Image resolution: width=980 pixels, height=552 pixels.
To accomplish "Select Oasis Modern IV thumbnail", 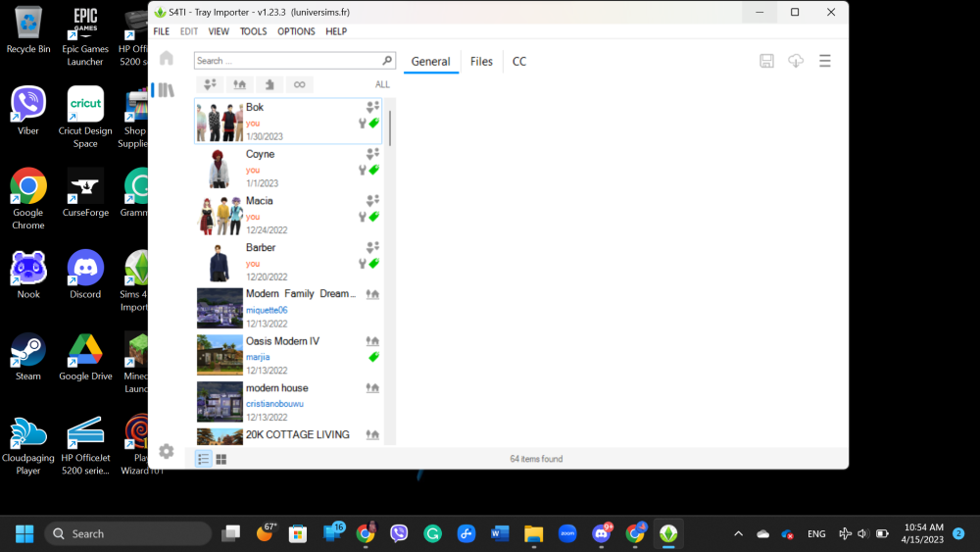I will coord(220,355).
